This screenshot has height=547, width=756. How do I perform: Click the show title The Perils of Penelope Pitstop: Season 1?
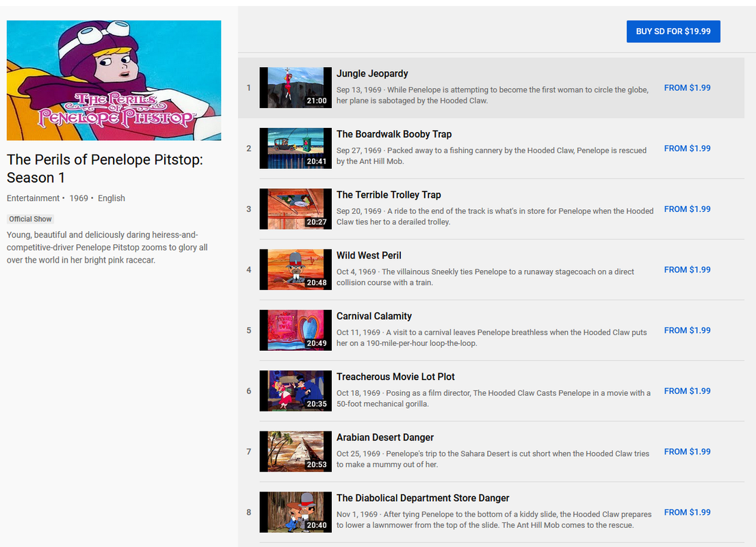click(105, 169)
